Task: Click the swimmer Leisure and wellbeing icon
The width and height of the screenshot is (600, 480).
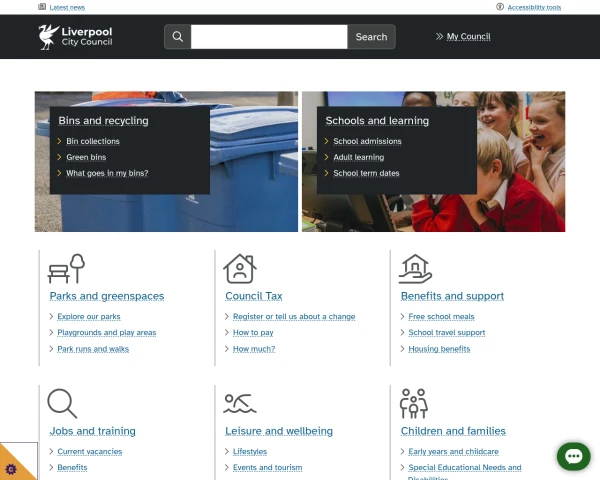Action: (240, 404)
